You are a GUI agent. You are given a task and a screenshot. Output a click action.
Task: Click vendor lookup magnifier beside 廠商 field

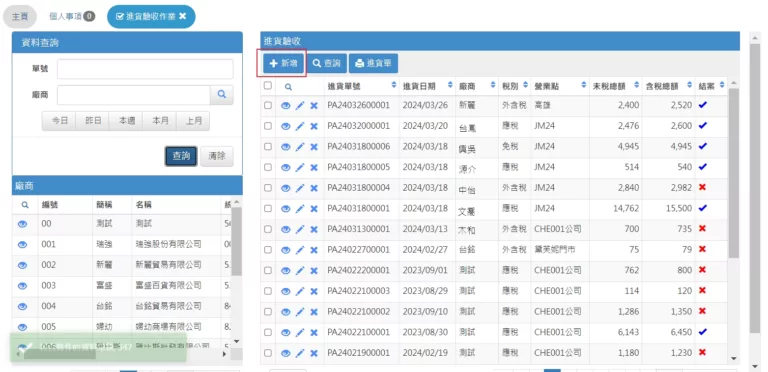pyautogui.click(x=222, y=95)
